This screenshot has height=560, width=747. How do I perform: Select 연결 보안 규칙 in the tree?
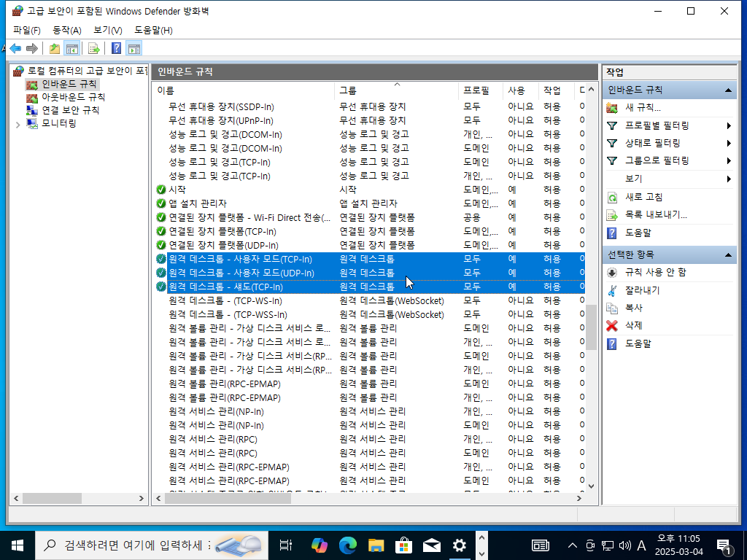pyautogui.click(x=71, y=111)
